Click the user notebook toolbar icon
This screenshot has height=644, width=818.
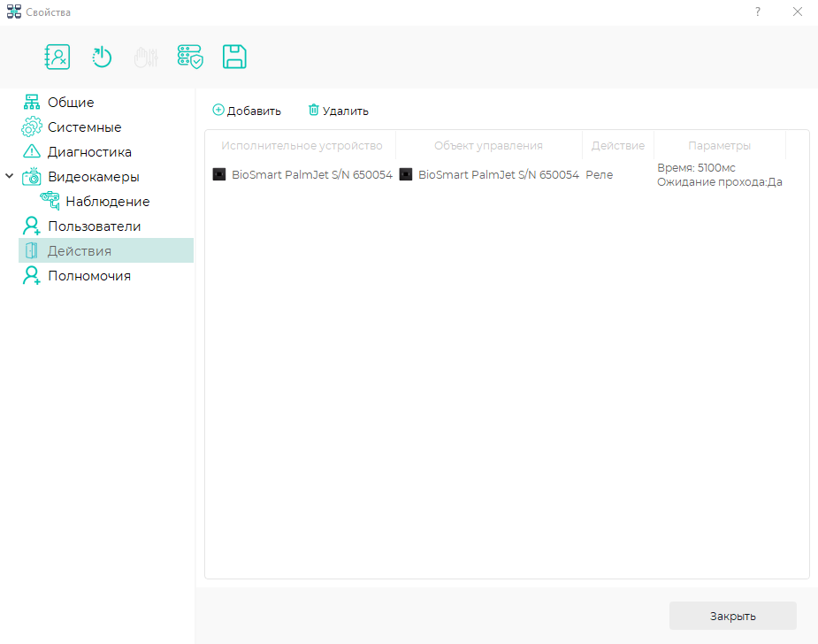57,57
